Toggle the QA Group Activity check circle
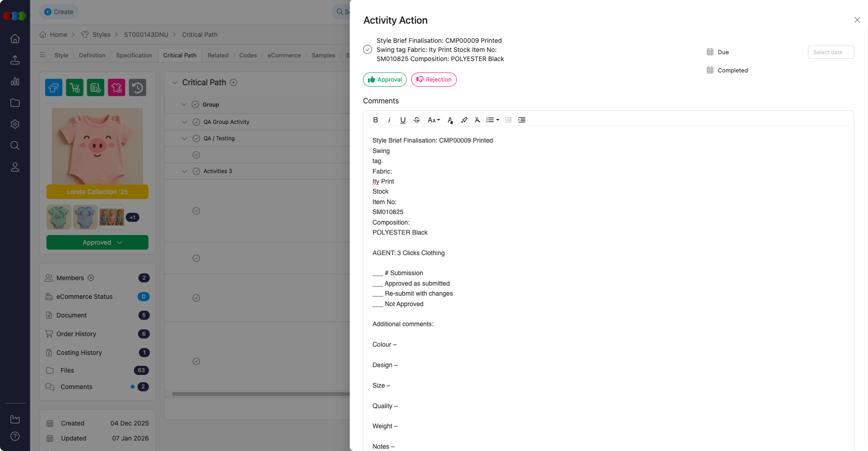 click(196, 122)
